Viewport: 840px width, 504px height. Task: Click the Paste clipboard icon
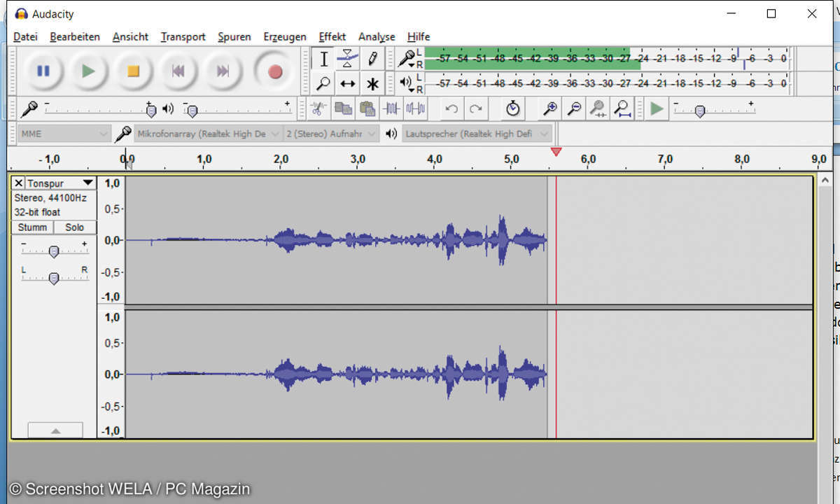tap(367, 108)
